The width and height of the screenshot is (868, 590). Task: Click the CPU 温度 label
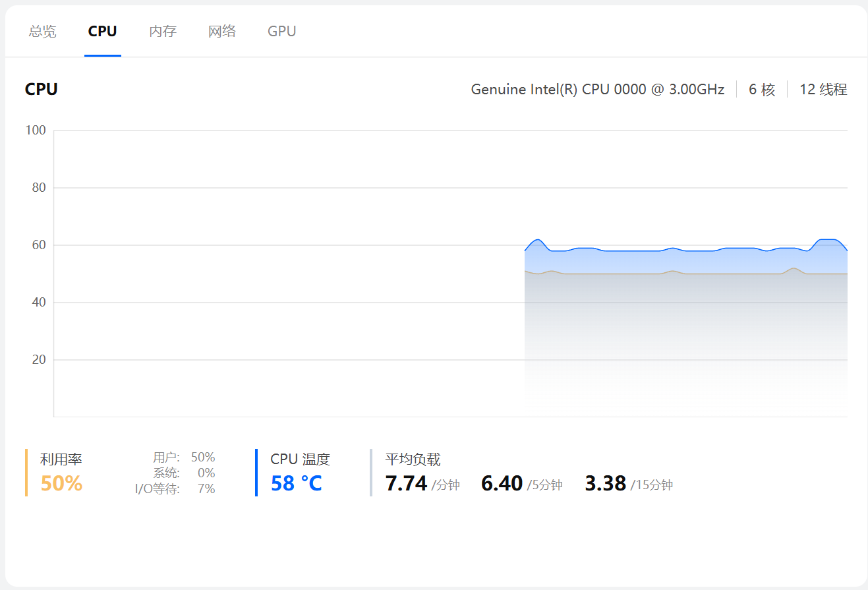pos(300,459)
